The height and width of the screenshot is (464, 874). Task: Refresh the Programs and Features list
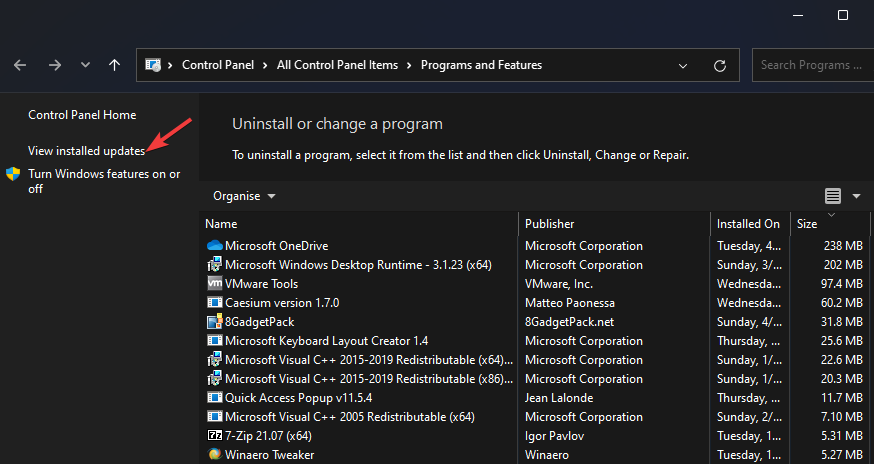coord(720,65)
